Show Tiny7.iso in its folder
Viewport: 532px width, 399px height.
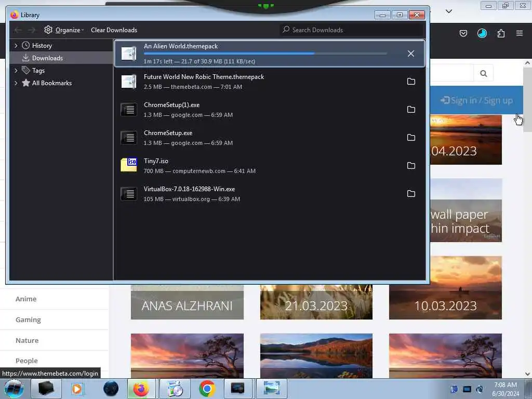[411, 166]
